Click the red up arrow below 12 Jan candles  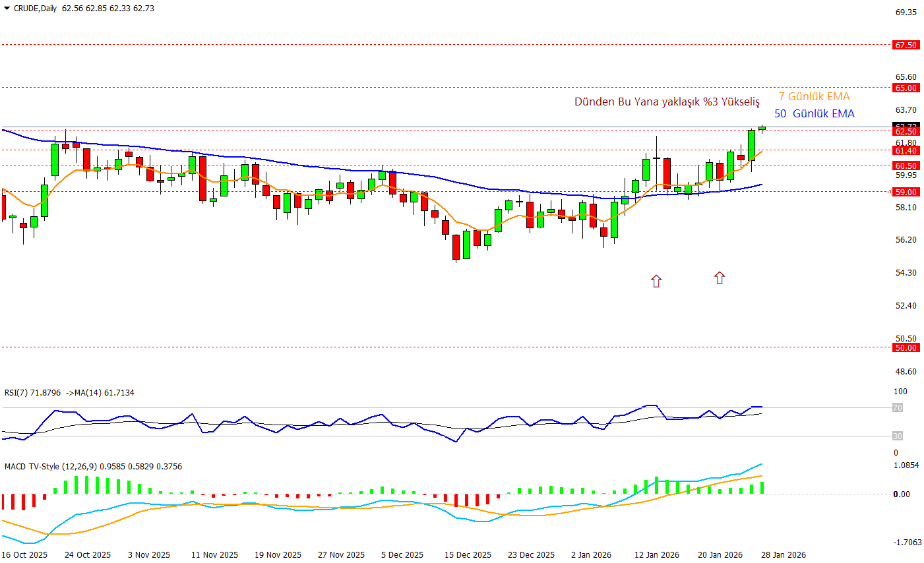tap(656, 281)
